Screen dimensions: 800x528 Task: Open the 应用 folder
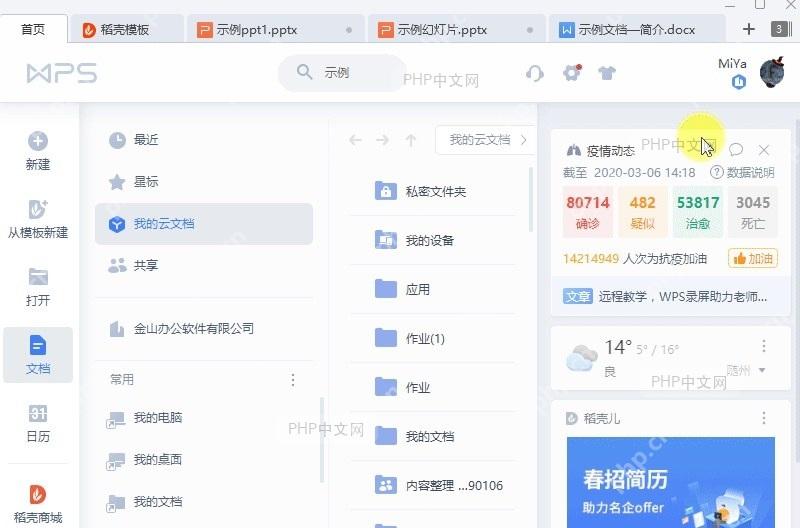coord(432,289)
